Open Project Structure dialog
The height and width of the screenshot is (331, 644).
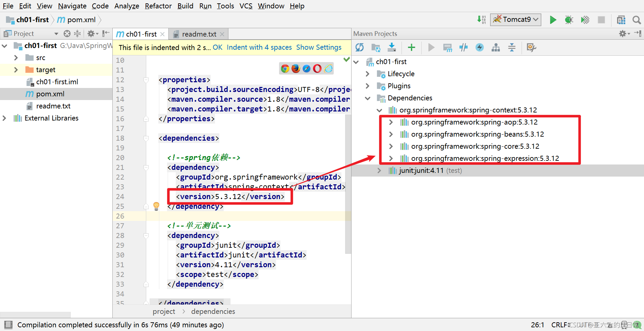click(x=621, y=20)
